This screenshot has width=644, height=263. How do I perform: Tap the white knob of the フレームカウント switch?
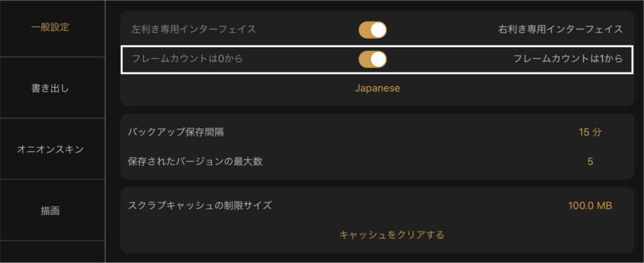tap(378, 59)
